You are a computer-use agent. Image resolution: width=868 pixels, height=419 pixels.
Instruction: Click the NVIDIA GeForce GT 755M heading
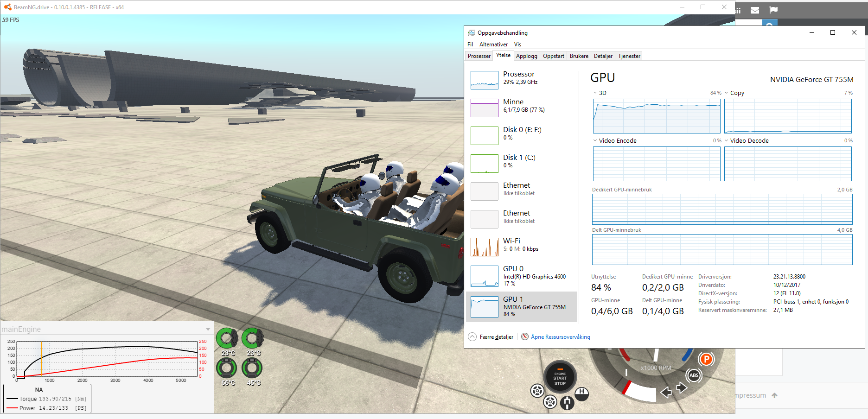click(811, 80)
